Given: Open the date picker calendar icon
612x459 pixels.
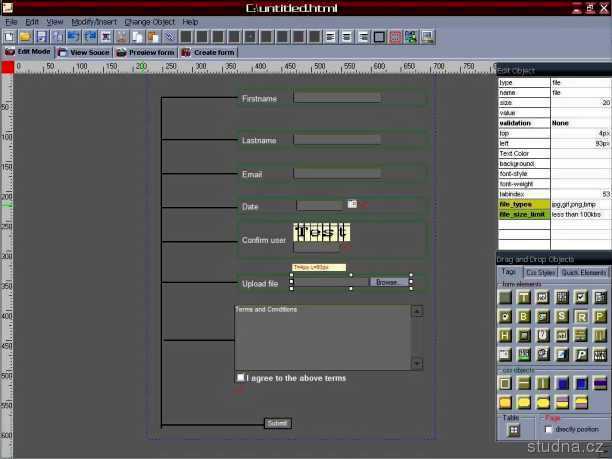Looking at the screenshot, I should pos(352,204).
